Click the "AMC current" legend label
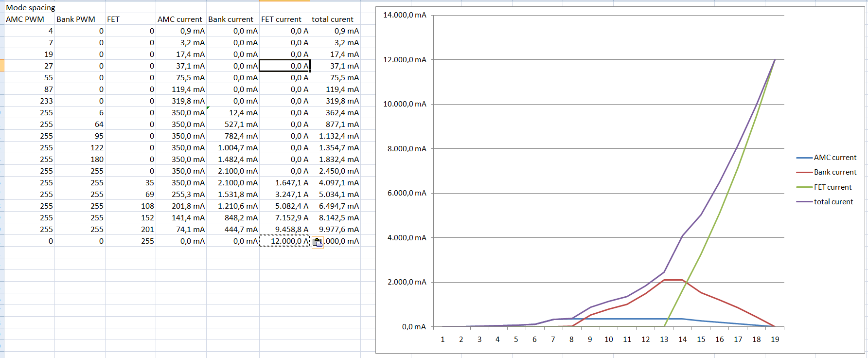This screenshot has width=868, height=358. 835,158
